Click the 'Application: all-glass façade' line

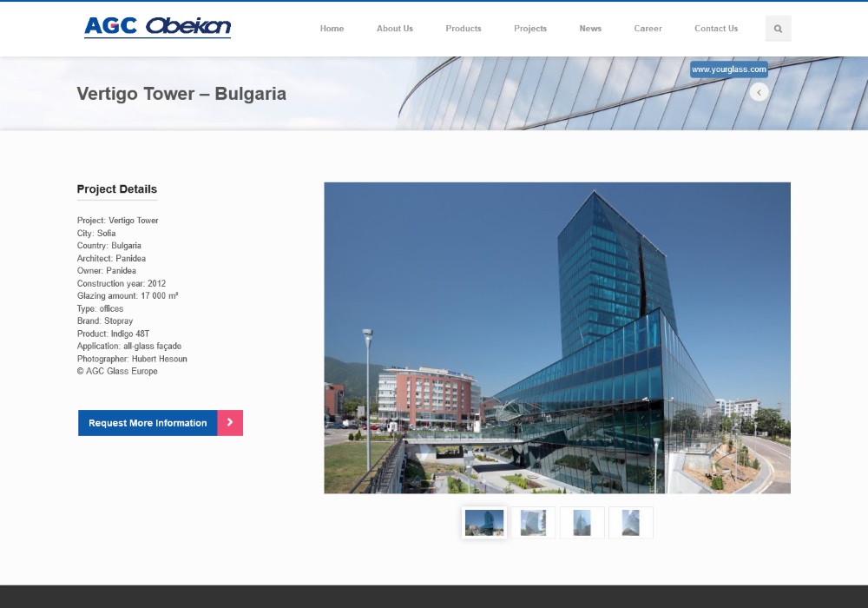point(129,346)
